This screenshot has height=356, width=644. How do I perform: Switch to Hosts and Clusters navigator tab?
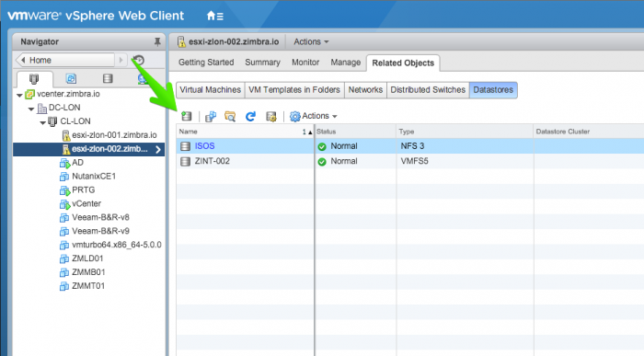[34, 78]
